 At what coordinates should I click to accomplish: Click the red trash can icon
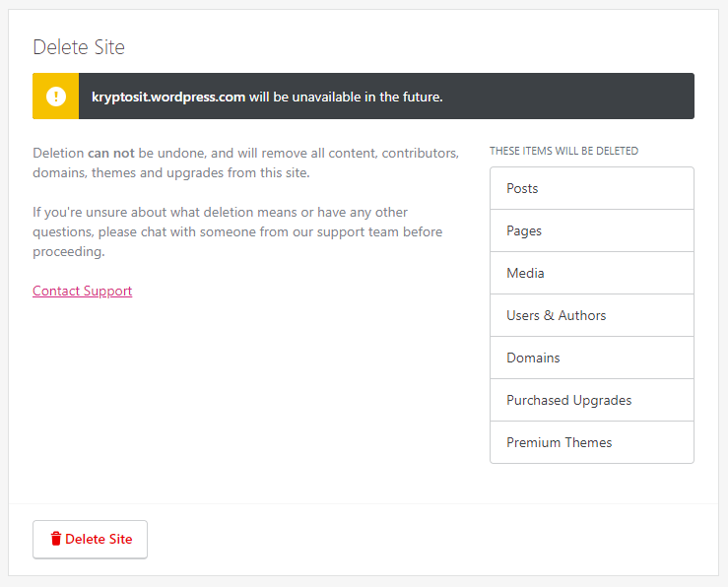coord(56,539)
